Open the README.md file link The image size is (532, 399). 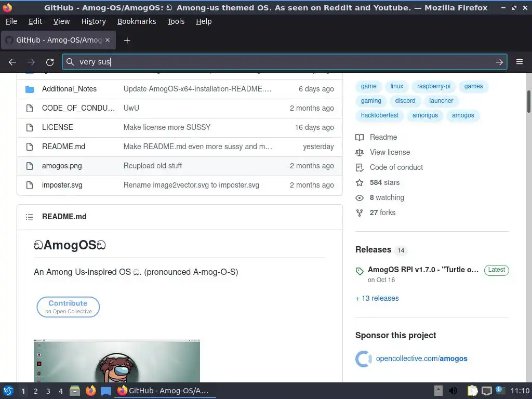point(63,147)
